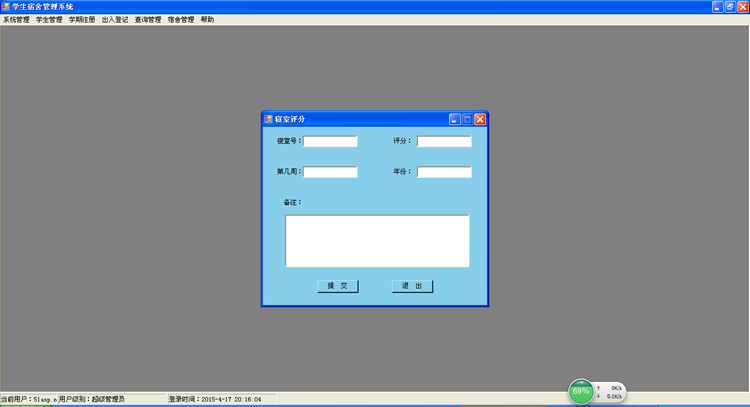Viewport: 750px width, 407px height.
Task: Click the 寝室号 input field
Action: point(330,141)
